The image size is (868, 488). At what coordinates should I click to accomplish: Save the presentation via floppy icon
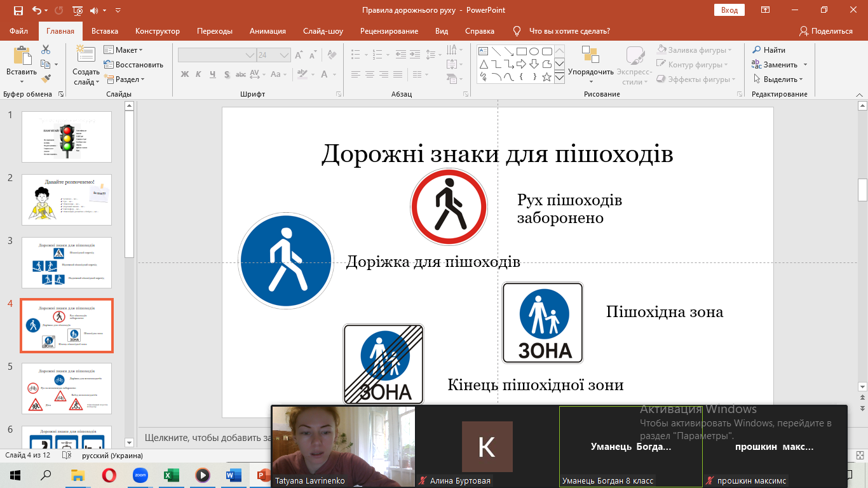tap(18, 10)
